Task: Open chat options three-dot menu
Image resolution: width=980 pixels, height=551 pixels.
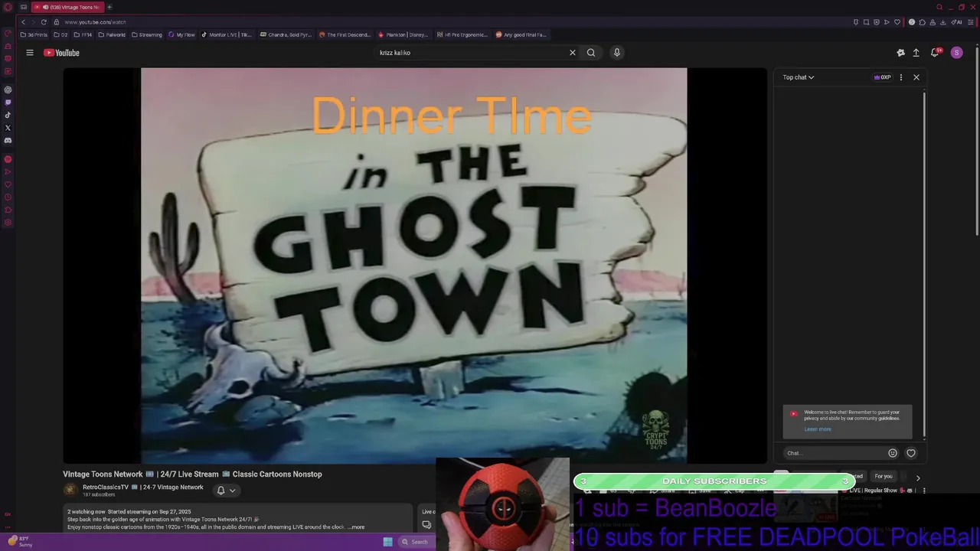Action: click(x=900, y=77)
